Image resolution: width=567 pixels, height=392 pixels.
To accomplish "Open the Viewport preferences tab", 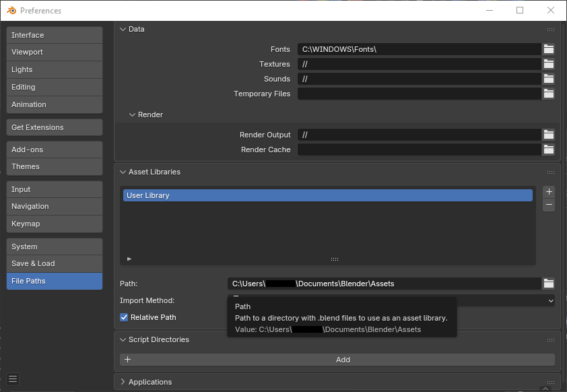I will coord(55,52).
